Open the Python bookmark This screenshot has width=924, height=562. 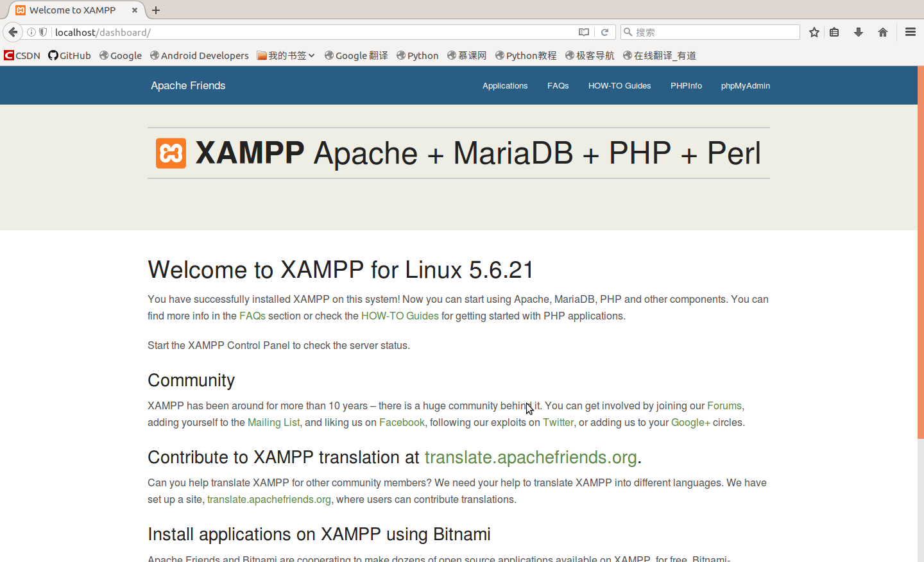point(418,56)
